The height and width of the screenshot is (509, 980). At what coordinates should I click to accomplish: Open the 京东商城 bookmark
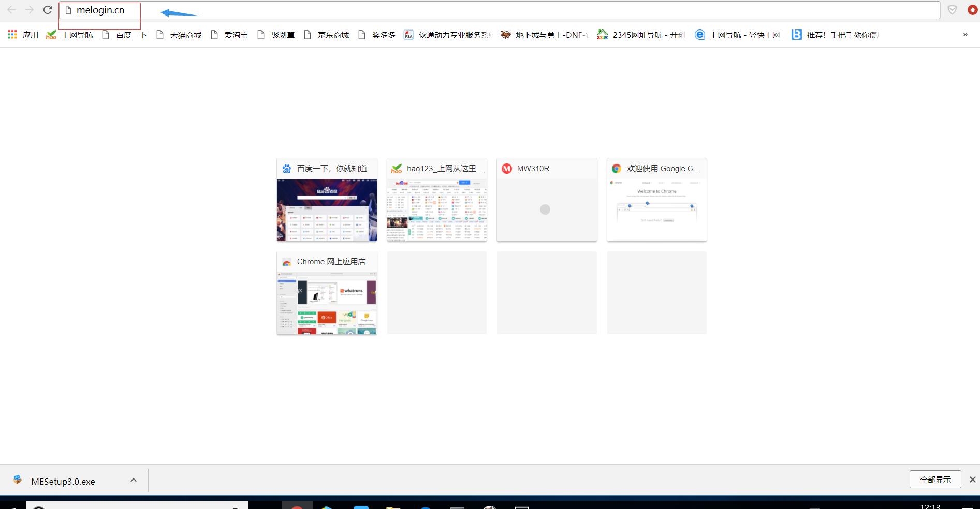click(326, 35)
